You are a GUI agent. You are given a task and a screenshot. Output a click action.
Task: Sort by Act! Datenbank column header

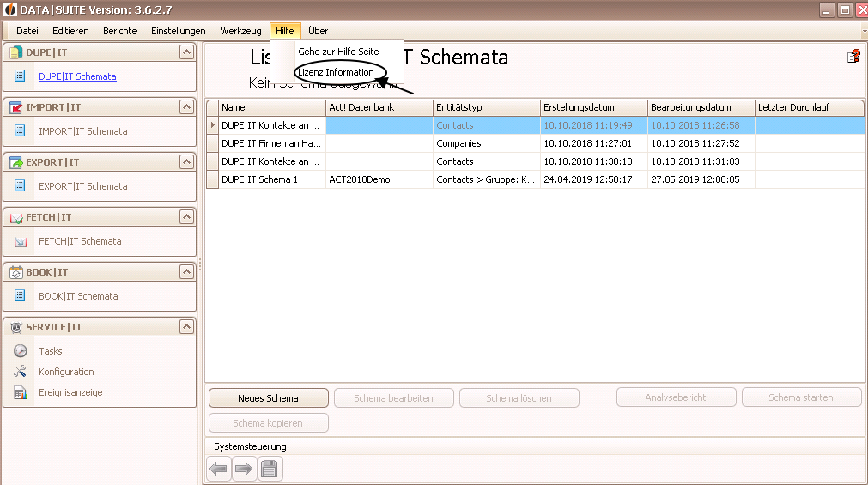point(379,107)
